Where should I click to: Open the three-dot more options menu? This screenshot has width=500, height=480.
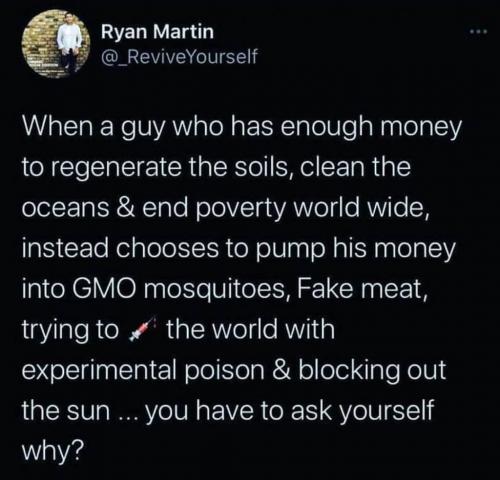click(478, 32)
